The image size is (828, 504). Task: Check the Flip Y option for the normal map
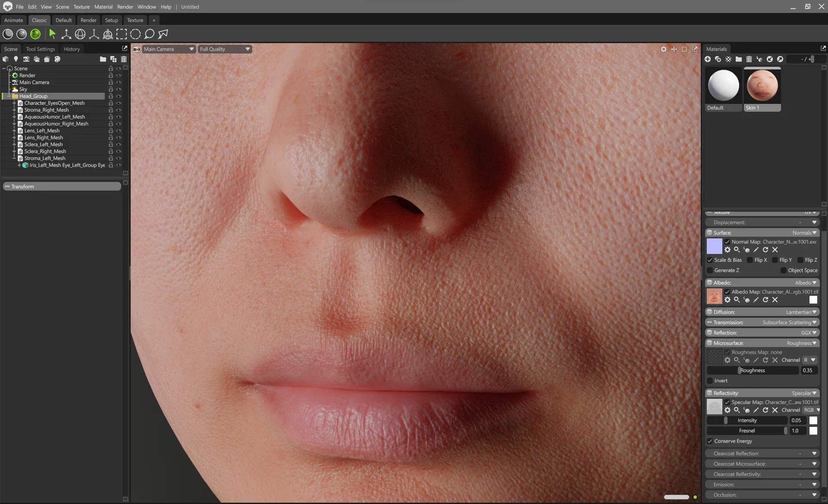(776, 260)
